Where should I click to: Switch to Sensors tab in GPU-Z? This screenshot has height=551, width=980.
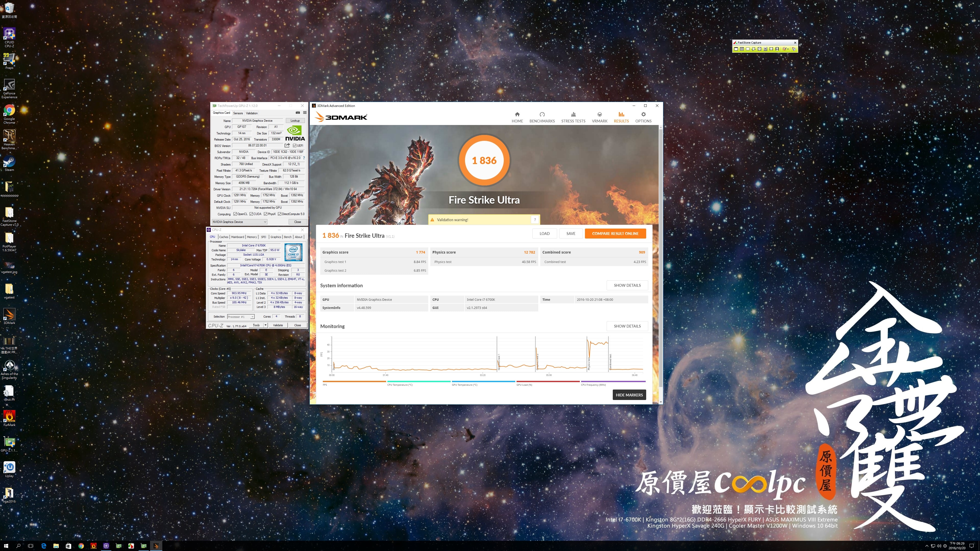[x=238, y=113]
